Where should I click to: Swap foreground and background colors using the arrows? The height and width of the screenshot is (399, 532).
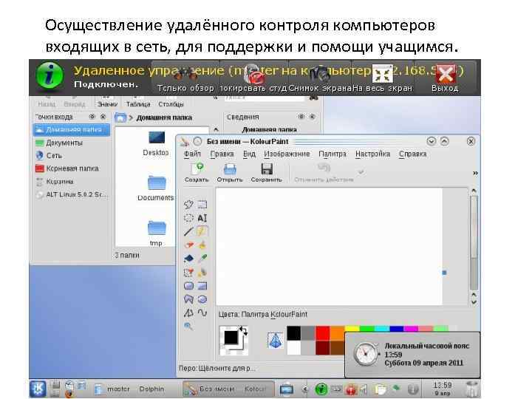243,330
